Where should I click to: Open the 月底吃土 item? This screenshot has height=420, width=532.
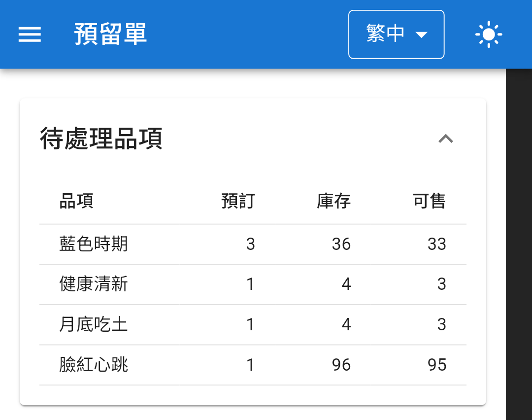[x=253, y=324]
